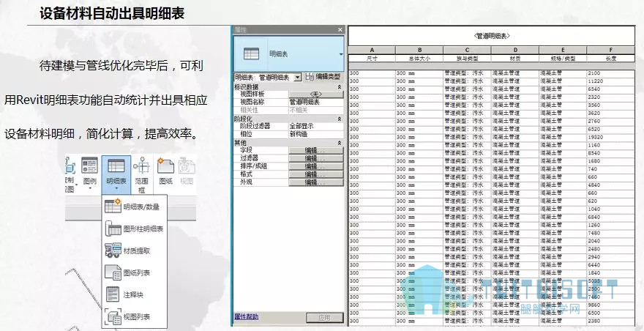Click 编辑 button for 字段
Image resolution: width=644 pixels, height=331 pixels.
316,151
